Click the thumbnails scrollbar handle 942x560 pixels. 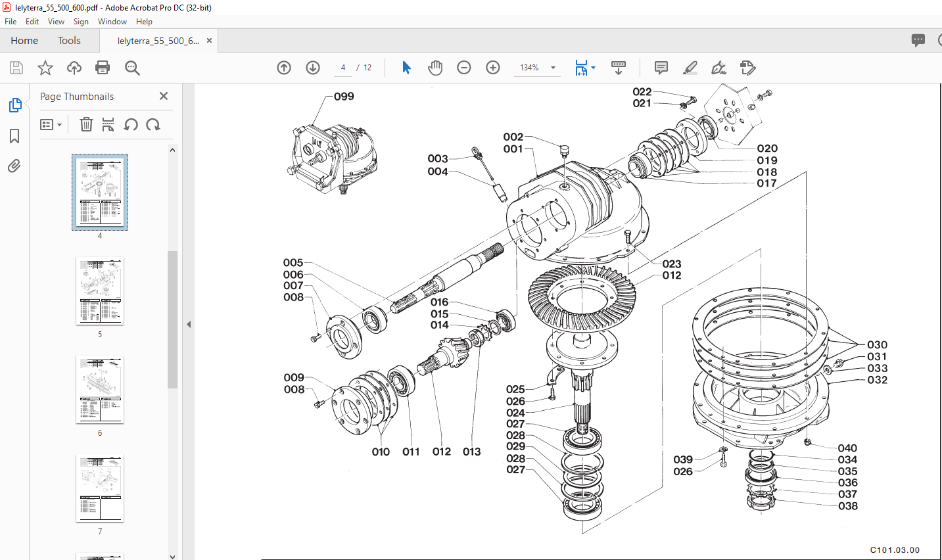173,319
